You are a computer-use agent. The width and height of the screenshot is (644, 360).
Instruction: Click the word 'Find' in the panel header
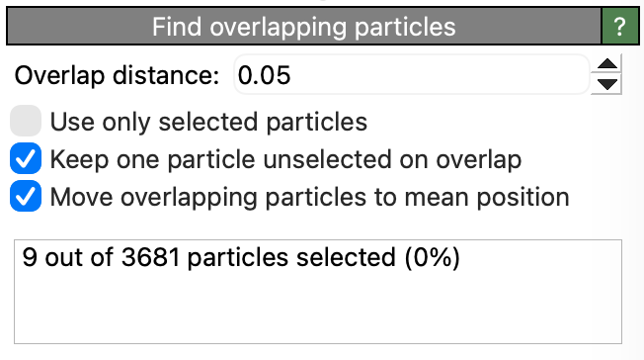click(x=177, y=27)
